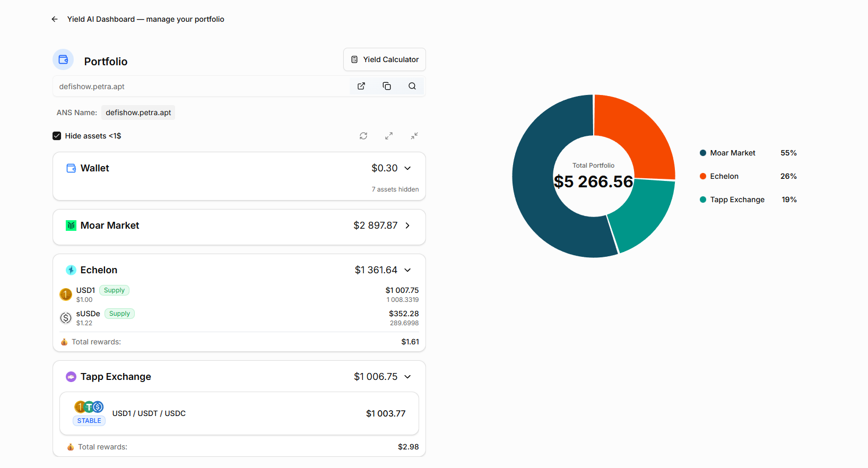The image size is (868, 468).
Task: Select Moar Market in chart legend
Action: 732,153
